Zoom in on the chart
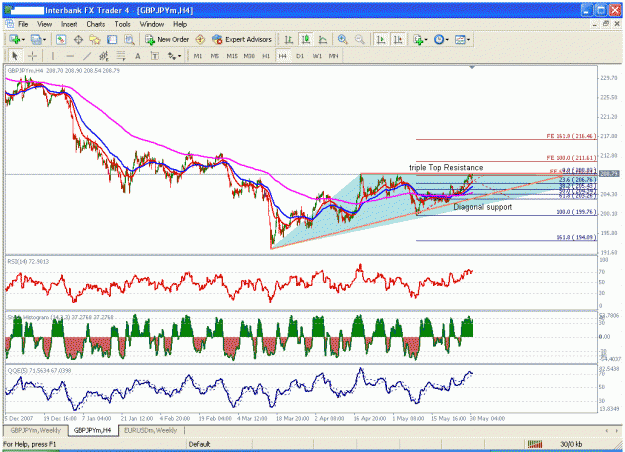Image resolution: width=625 pixels, height=452 pixels. tap(342, 39)
